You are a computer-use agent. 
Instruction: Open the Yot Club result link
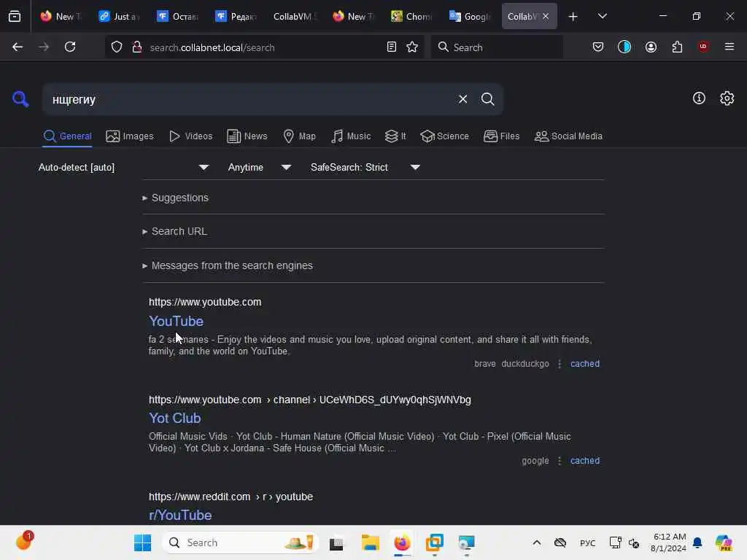[175, 418]
